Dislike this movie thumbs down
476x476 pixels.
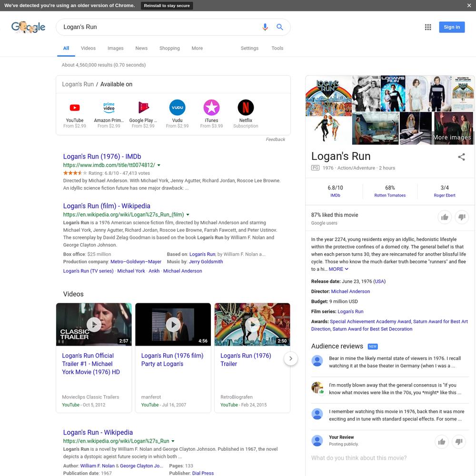pyautogui.click(x=462, y=217)
